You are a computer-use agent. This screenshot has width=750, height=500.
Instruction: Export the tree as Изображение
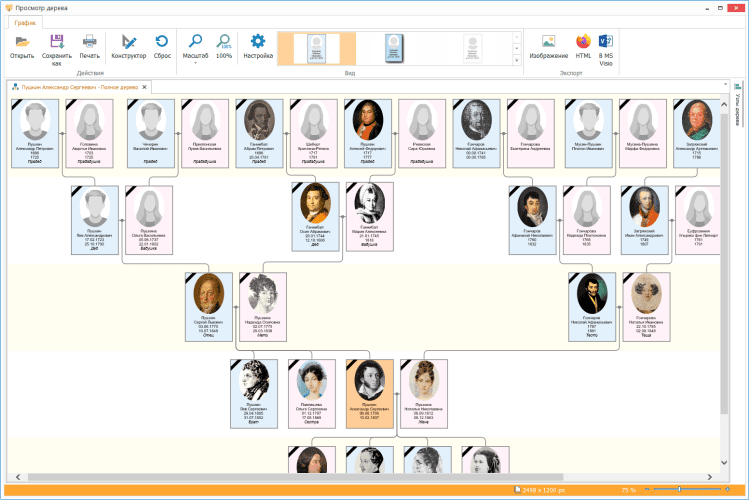tap(549, 47)
